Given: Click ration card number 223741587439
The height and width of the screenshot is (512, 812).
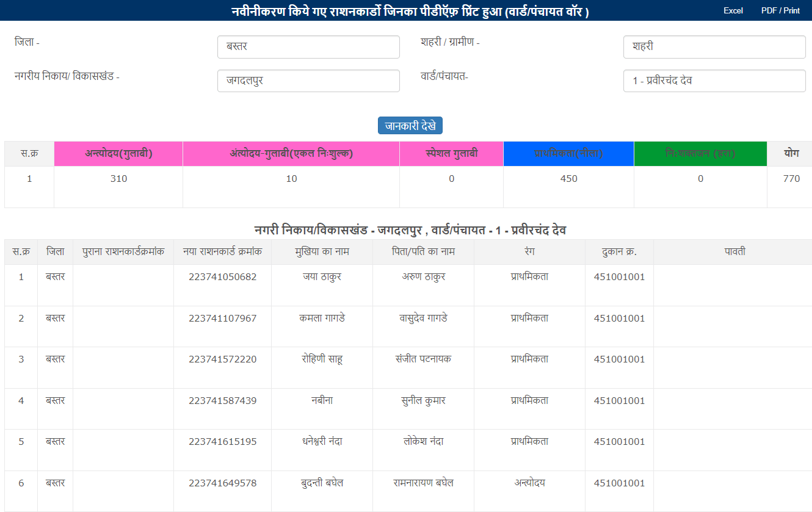Looking at the screenshot, I should coord(222,401).
